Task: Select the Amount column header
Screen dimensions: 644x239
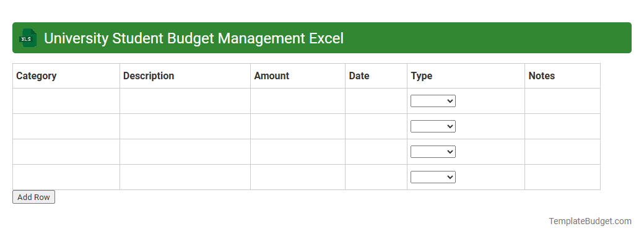Action: 298,76
